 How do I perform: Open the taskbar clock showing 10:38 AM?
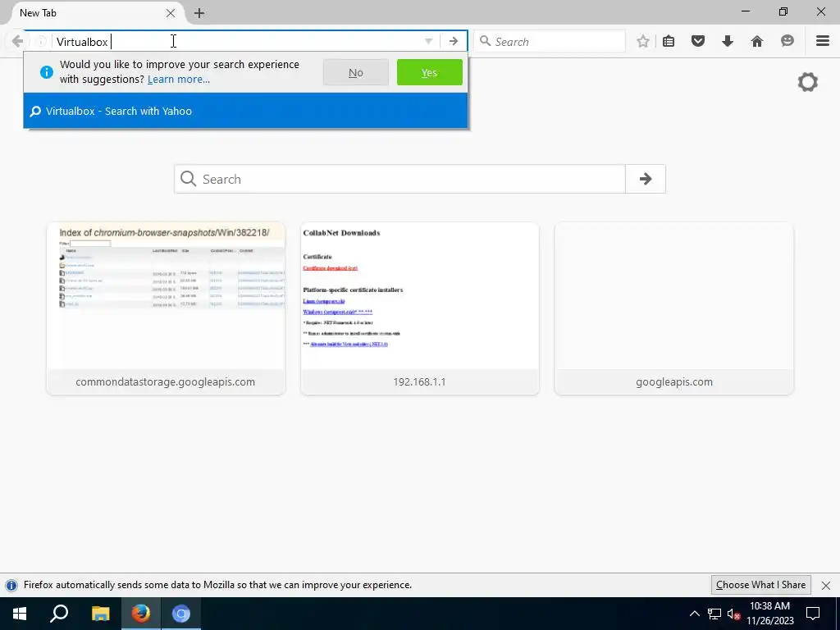tap(769, 614)
